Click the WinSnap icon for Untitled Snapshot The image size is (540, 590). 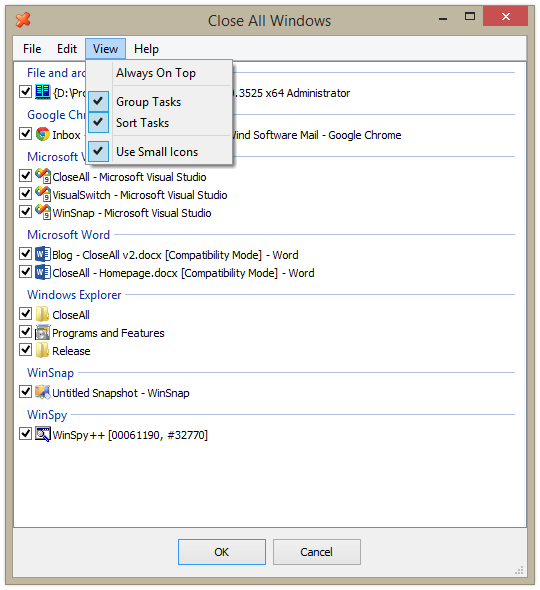tap(43, 392)
